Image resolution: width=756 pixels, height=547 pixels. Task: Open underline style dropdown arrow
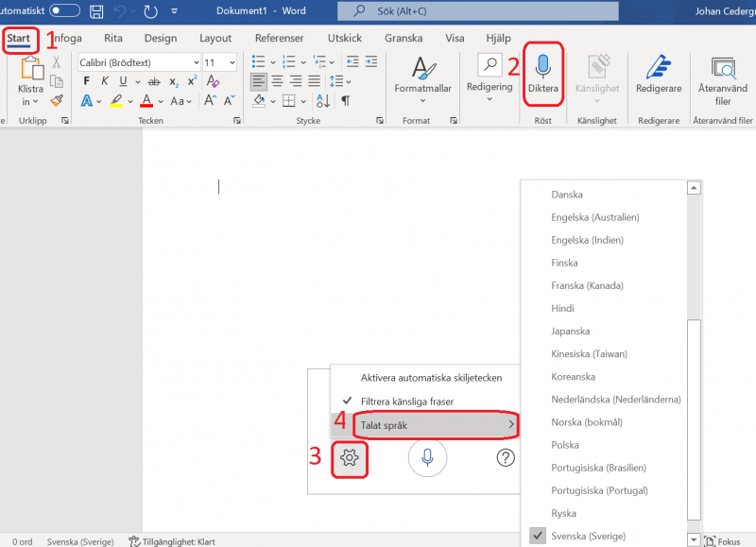138,82
